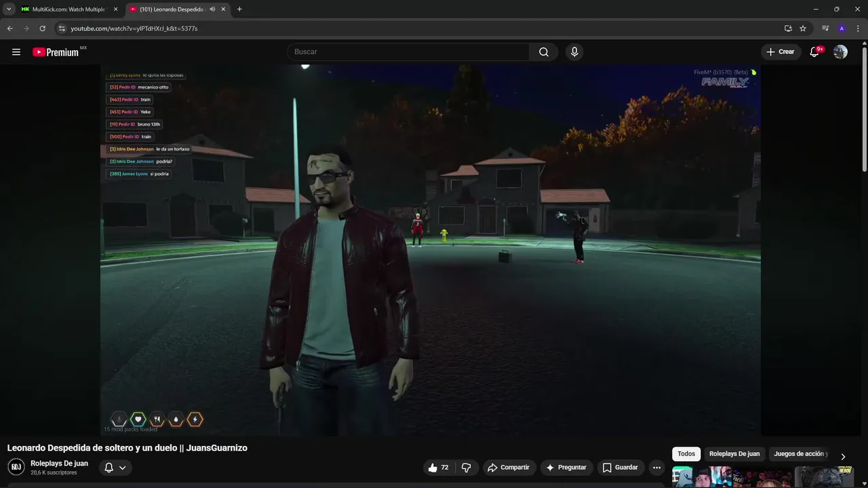
Task: Mute audio on the Leonardo Despedida tab
Action: click(x=212, y=9)
